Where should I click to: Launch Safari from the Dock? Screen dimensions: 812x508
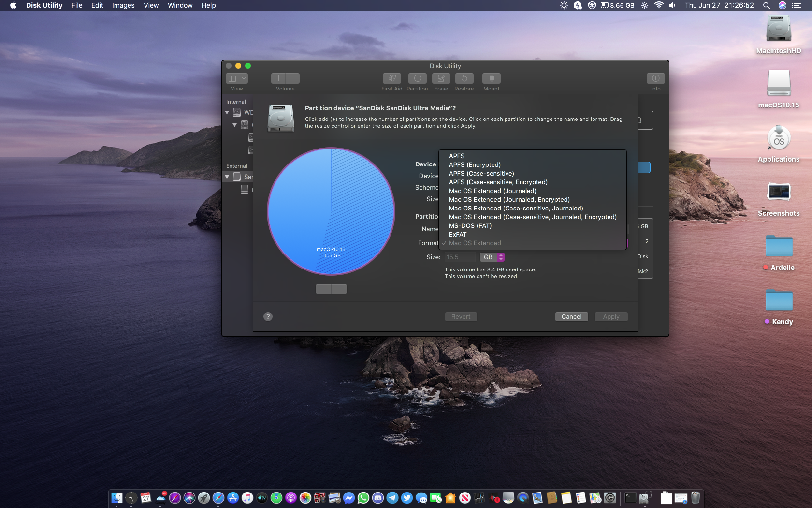click(218, 498)
